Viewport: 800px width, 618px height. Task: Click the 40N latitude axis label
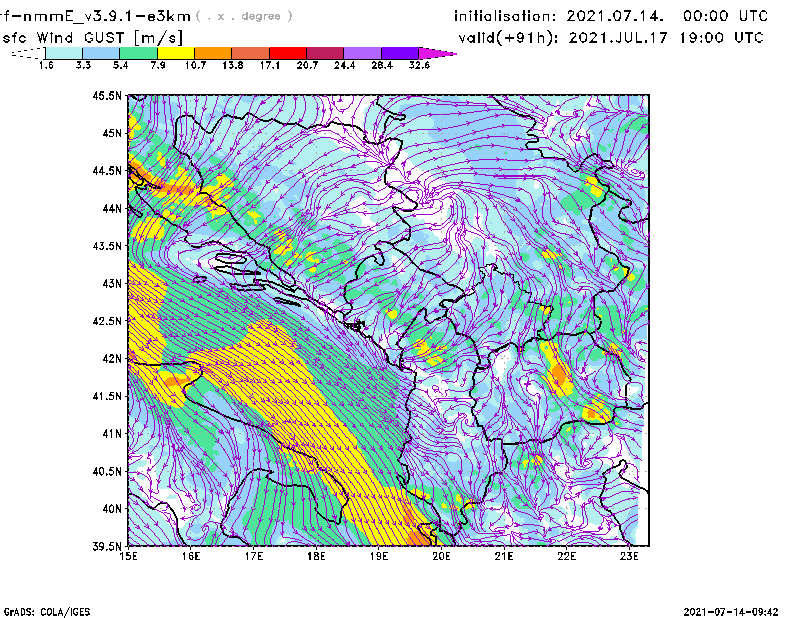pos(112,509)
